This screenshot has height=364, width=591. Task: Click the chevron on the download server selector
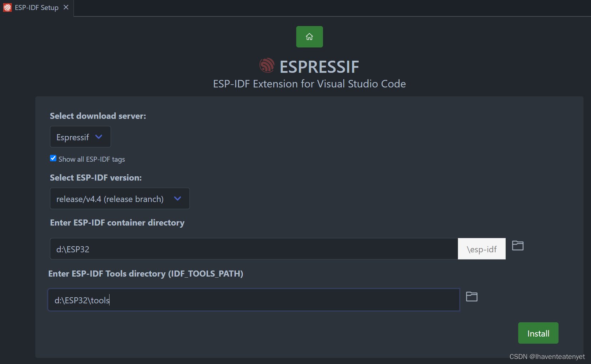pos(99,137)
